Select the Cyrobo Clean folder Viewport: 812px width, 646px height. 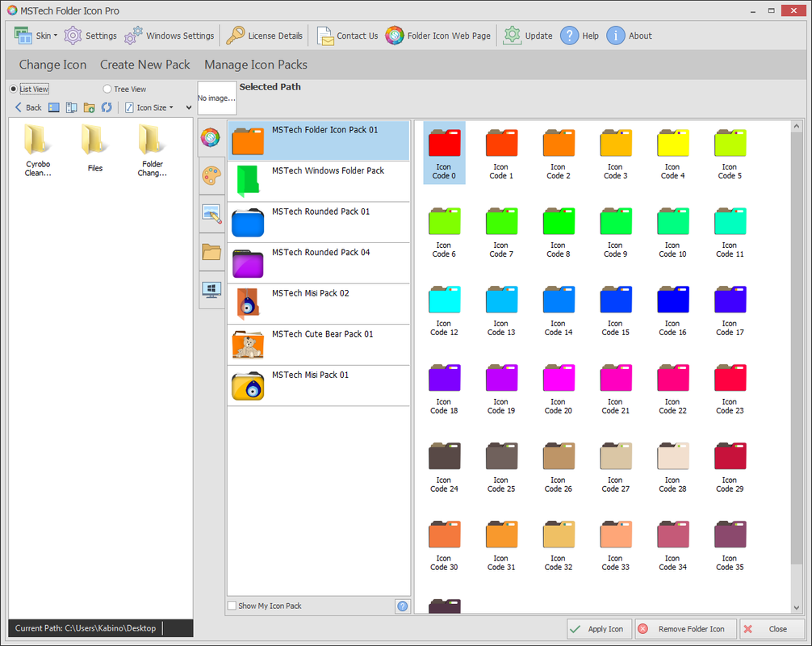[x=38, y=150]
